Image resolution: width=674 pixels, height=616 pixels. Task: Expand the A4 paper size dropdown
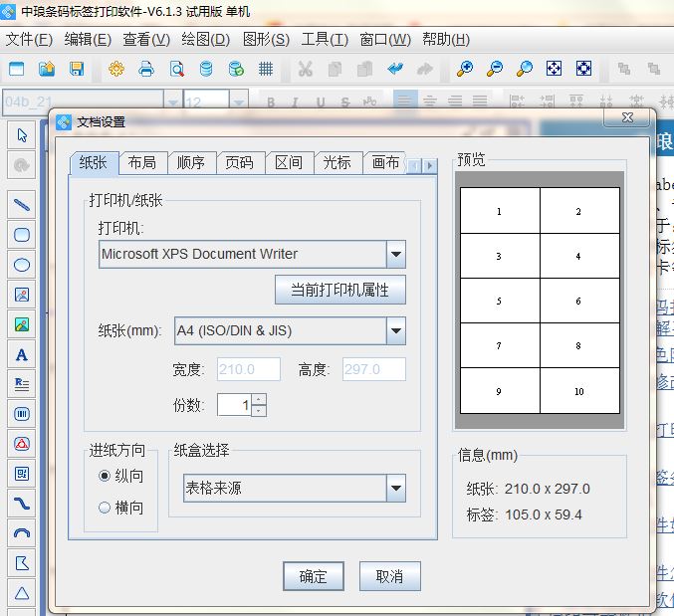[x=396, y=331]
